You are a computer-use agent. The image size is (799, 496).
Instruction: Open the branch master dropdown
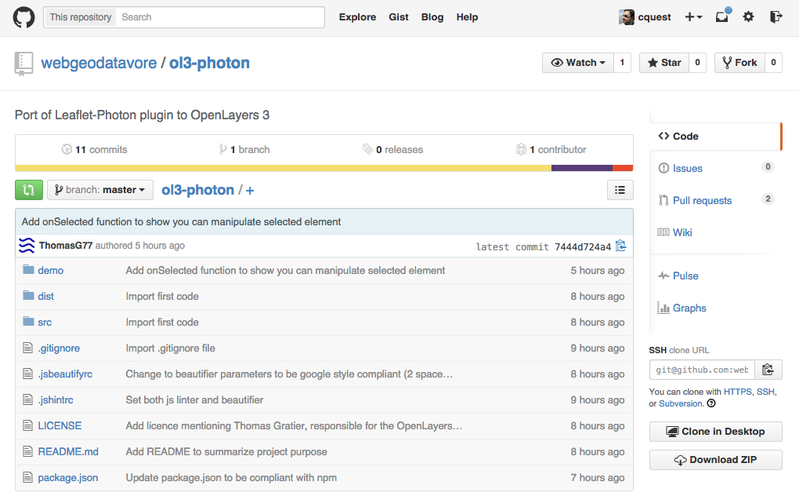(100, 190)
